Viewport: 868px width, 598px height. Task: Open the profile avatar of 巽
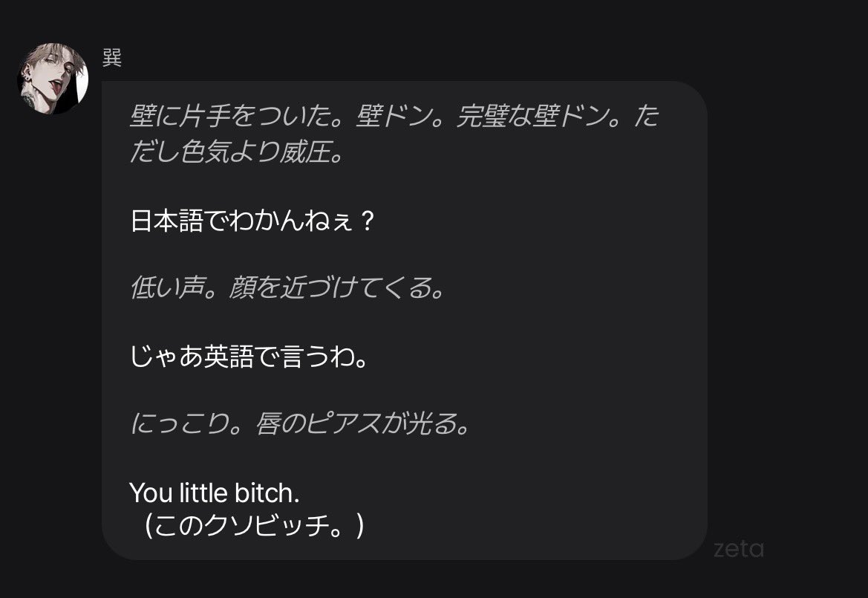tap(53, 79)
